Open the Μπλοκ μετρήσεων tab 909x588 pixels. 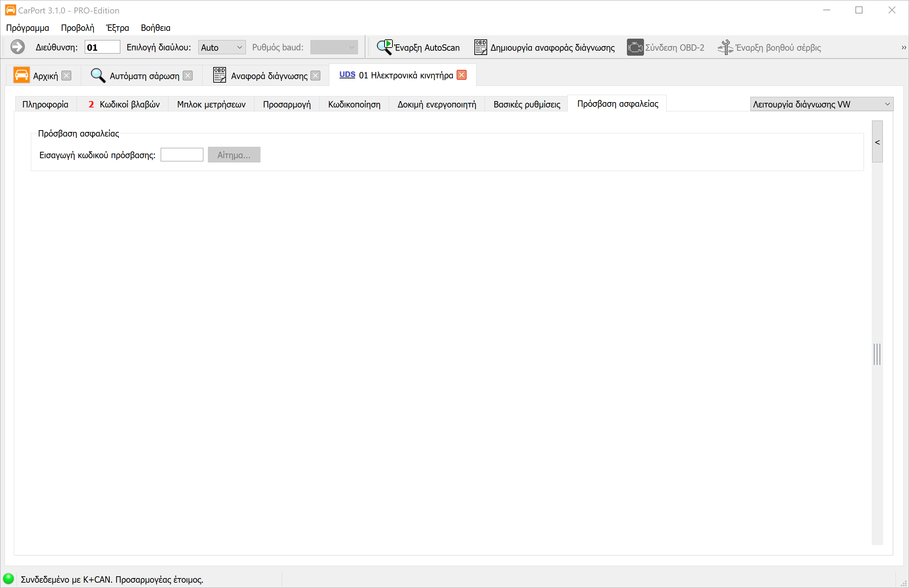pyautogui.click(x=211, y=104)
